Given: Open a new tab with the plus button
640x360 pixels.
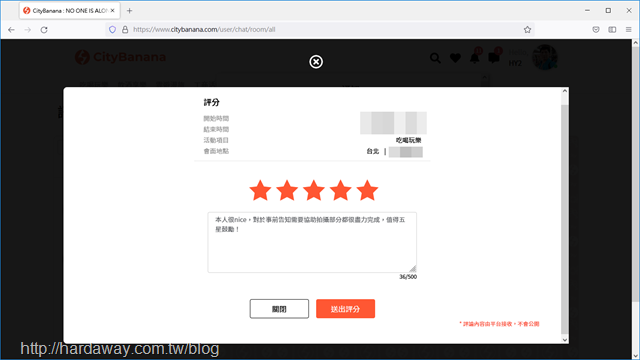Looking at the screenshot, I should [129, 11].
